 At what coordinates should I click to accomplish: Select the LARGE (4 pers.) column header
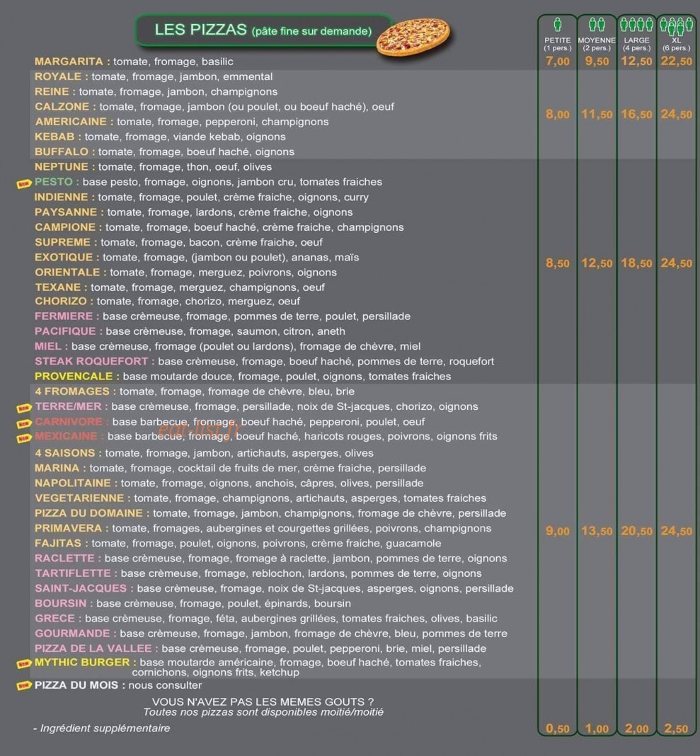click(x=636, y=44)
